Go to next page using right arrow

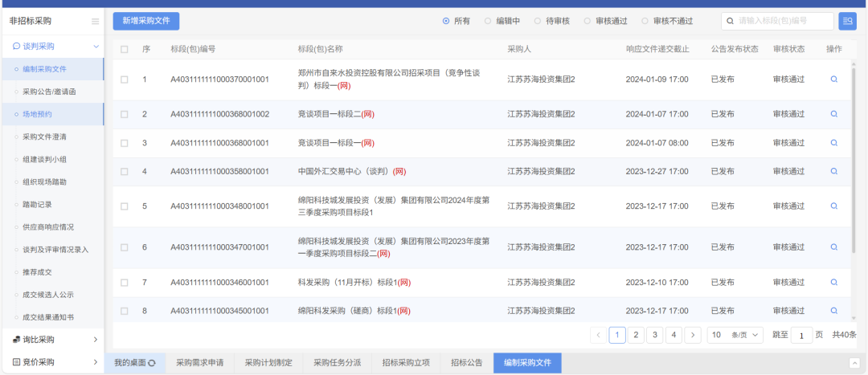pyautogui.click(x=693, y=335)
